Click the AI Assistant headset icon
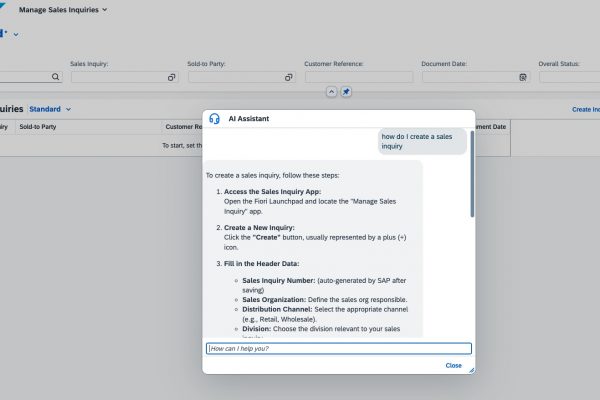This screenshot has width=600, height=400. coord(214,119)
